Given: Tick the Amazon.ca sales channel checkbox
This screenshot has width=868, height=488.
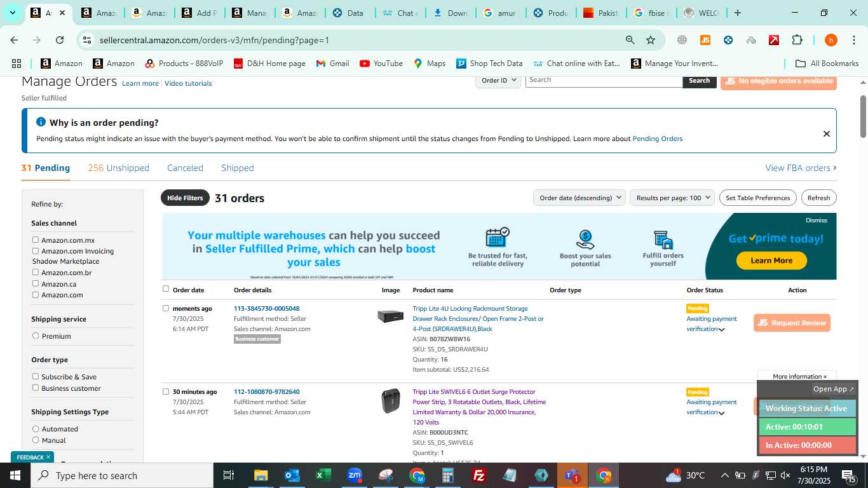Looking at the screenshot, I should pyautogui.click(x=36, y=283).
